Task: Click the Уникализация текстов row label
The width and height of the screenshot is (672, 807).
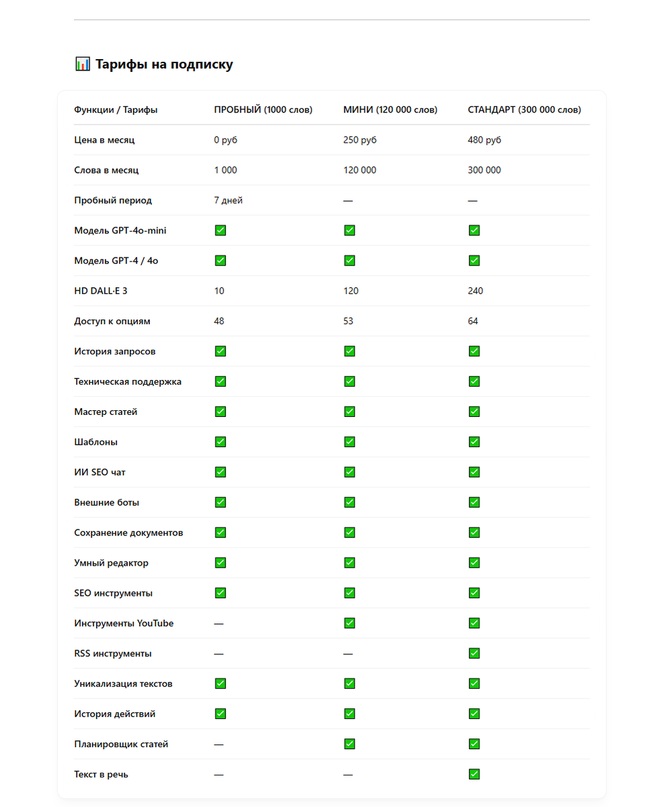Action: coord(123,683)
